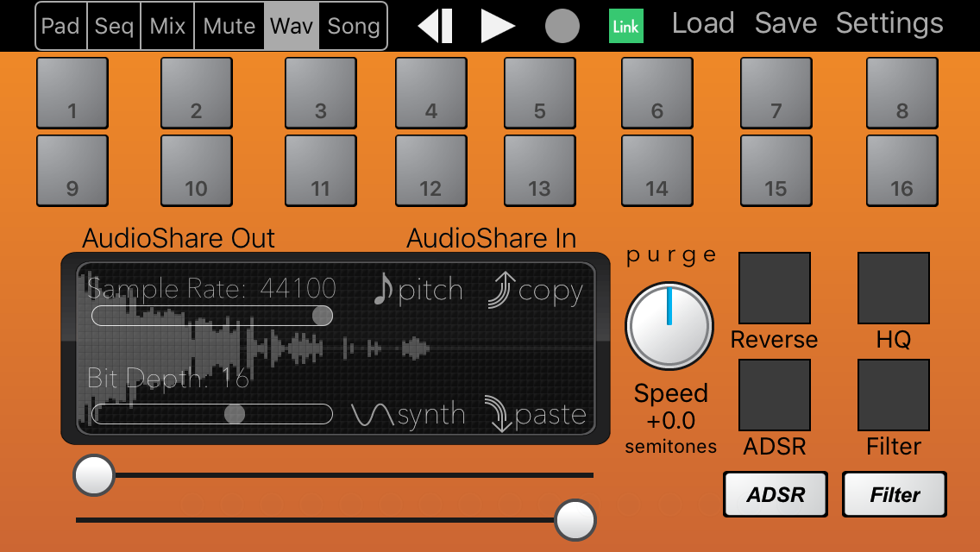The height and width of the screenshot is (552, 980).
Task: Click the paste arrow icon
Action: point(499,414)
